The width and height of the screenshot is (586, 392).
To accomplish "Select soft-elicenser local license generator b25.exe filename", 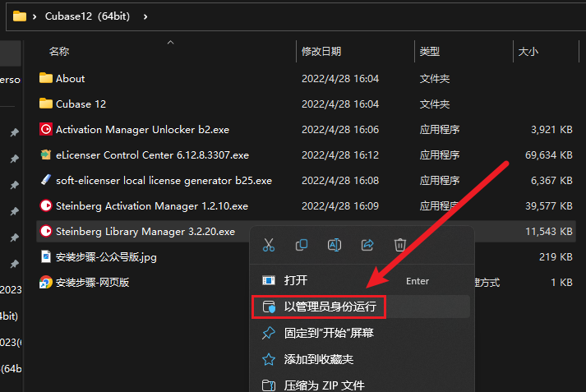I will coord(164,181).
